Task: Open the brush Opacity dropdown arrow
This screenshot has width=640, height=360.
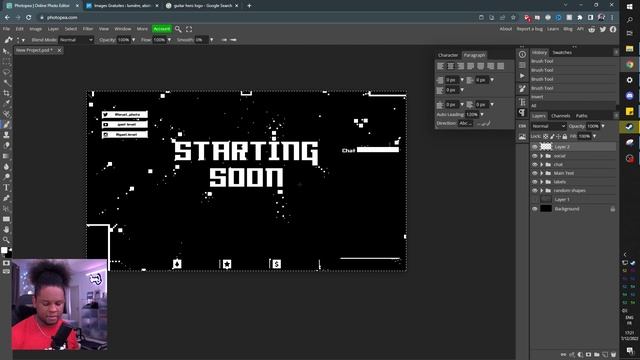Action: pyautogui.click(x=133, y=40)
